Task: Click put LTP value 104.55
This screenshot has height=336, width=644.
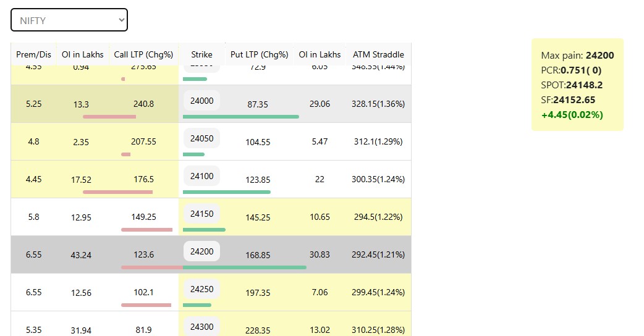Action: coord(258,142)
